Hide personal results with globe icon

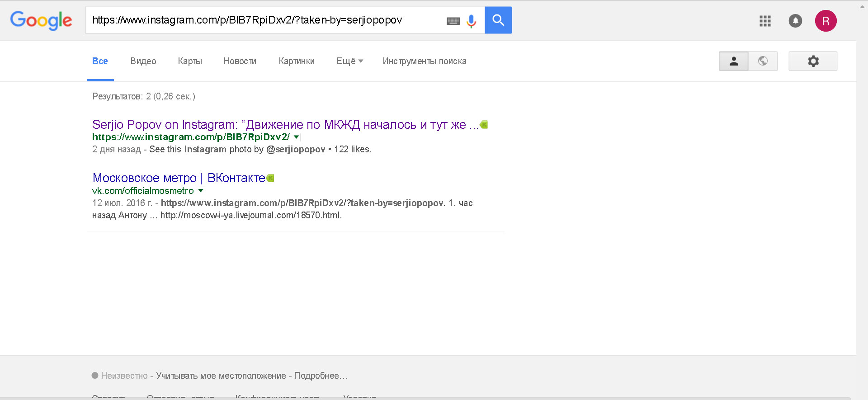pyautogui.click(x=763, y=61)
